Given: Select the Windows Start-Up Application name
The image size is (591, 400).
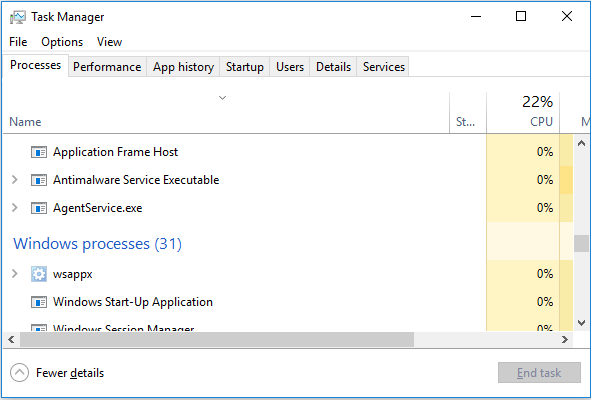Looking at the screenshot, I should pyautogui.click(x=133, y=302).
